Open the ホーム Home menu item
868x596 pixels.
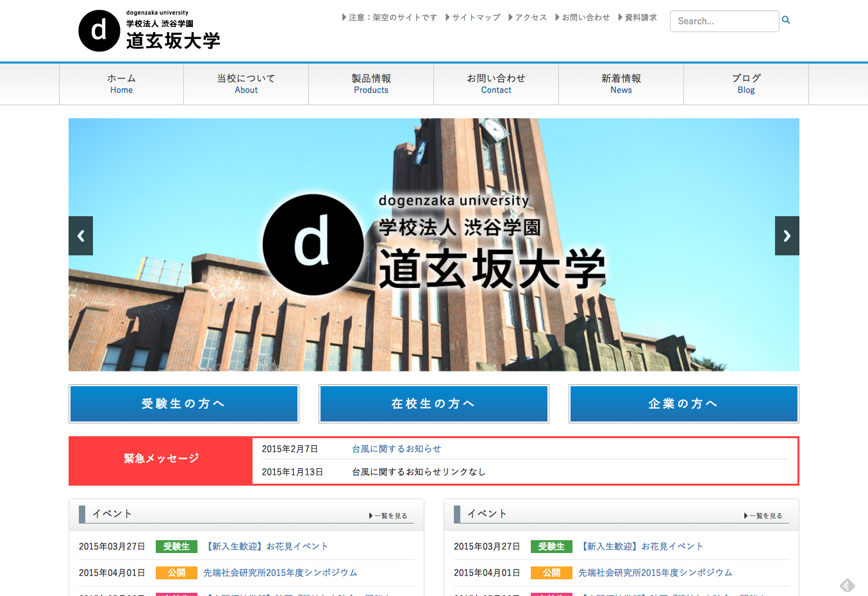(122, 84)
